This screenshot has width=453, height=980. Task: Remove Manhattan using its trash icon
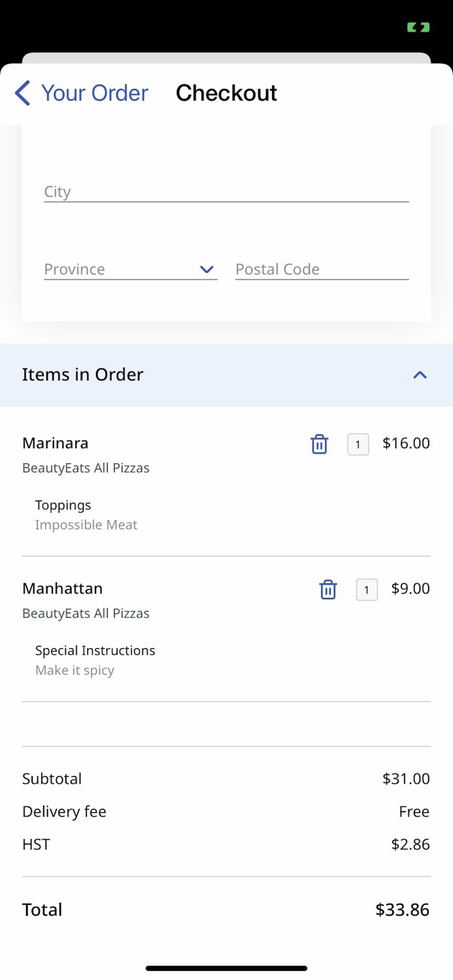pyautogui.click(x=327, y=589)
